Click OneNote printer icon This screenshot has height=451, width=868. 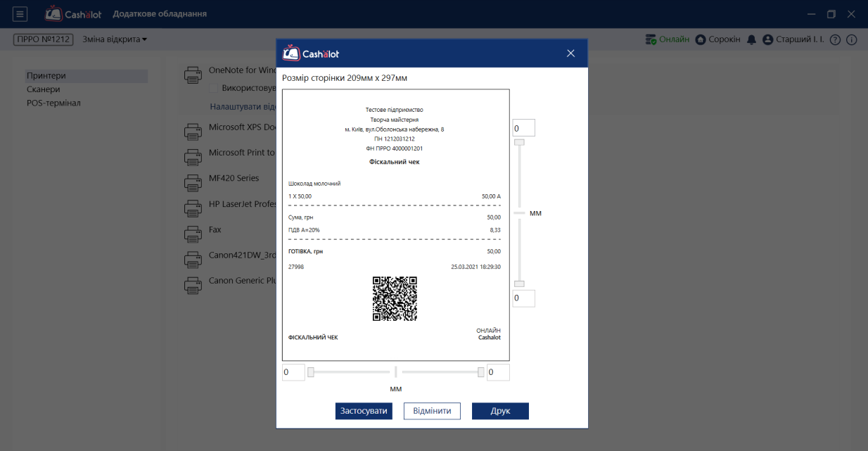tap(193, 75)
